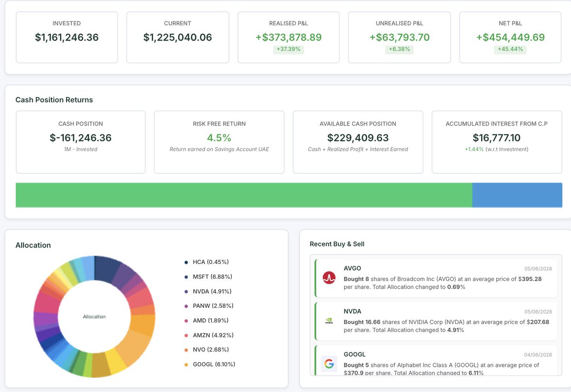Select the AMZN (4.92%) legend entry
Viewport: 571px width, 392px height.
click(x=209, y=335)
